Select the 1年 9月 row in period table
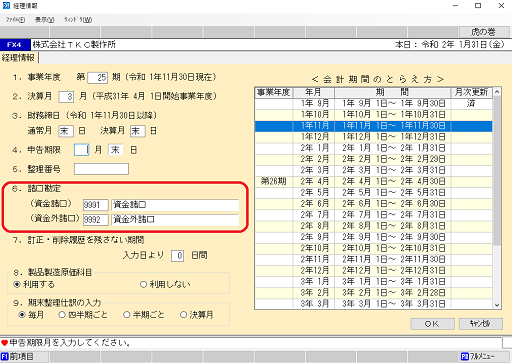Viewport: 512px width, 363px height. (374, 104)
